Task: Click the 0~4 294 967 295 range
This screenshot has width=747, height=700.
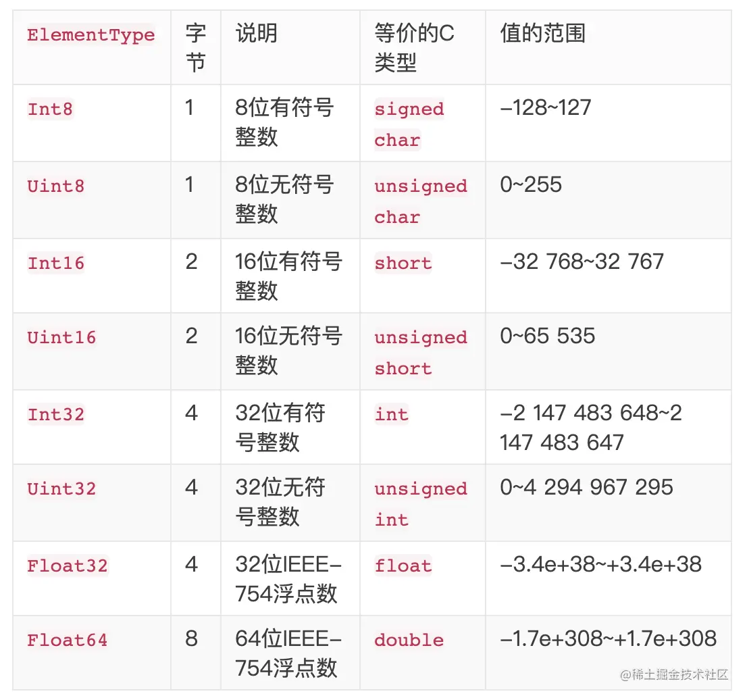Action: coord(586,487)
